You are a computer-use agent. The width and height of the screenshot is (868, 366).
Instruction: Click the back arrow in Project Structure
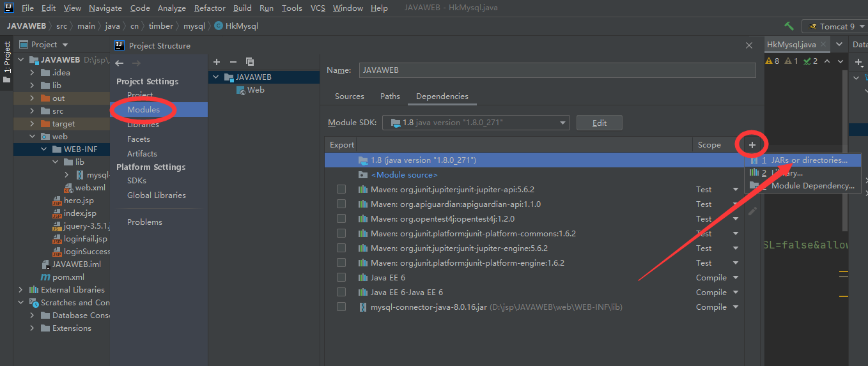coord(119,63)
